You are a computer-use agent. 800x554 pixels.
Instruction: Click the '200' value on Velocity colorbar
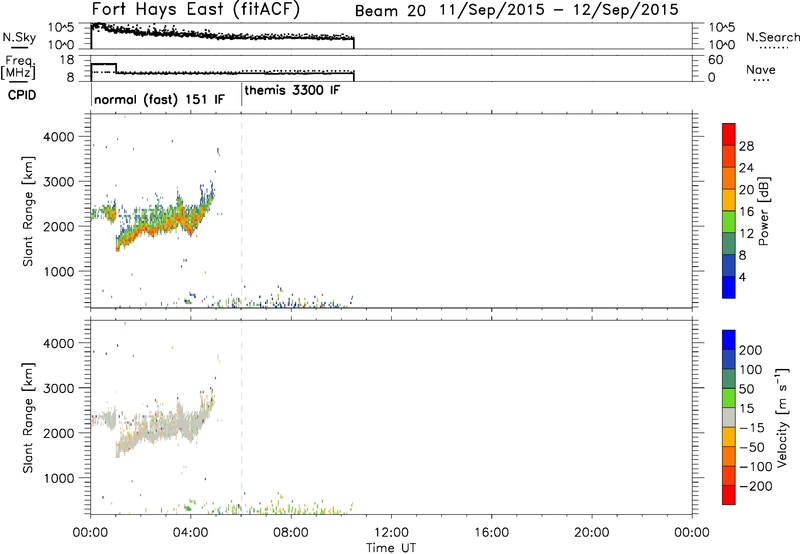[751, 350]
